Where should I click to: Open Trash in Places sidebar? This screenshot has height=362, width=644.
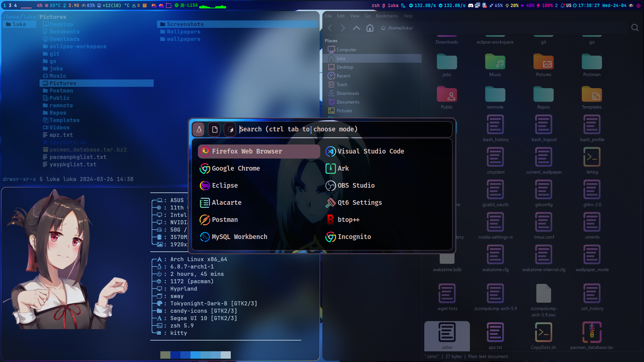click(372, 84)
